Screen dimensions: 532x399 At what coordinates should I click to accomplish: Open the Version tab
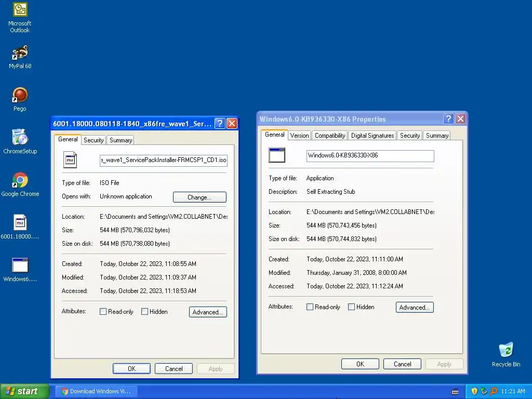pyautogui.click(x=300, y=136)
